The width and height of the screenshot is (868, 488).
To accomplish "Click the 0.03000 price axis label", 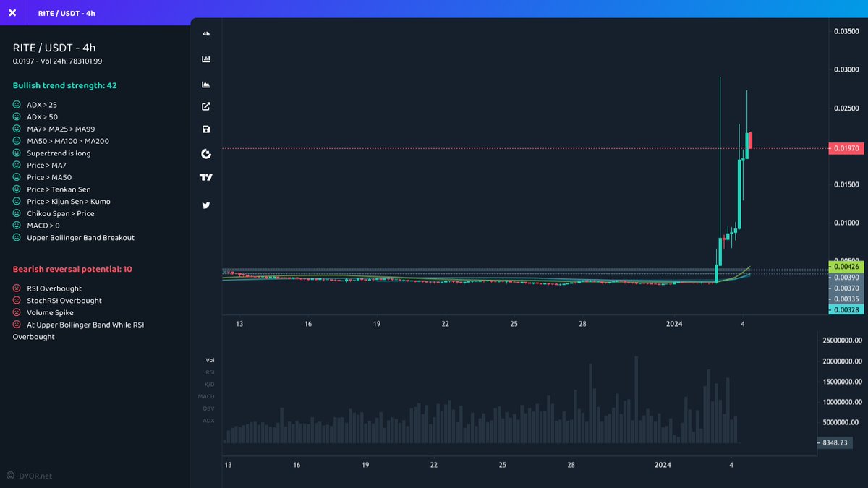I will click(x=846, y=69).
